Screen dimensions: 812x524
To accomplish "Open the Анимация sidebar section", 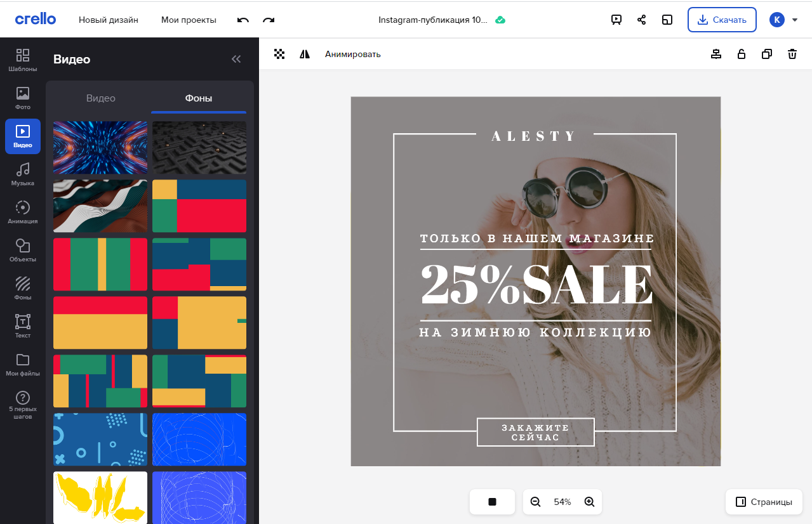I will click(x=23, y=212).
